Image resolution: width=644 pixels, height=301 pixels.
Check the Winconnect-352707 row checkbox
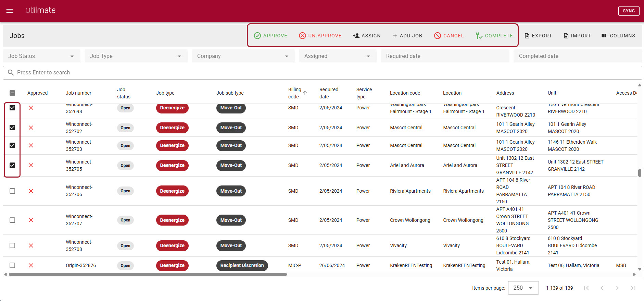click(x=12, y=220)
